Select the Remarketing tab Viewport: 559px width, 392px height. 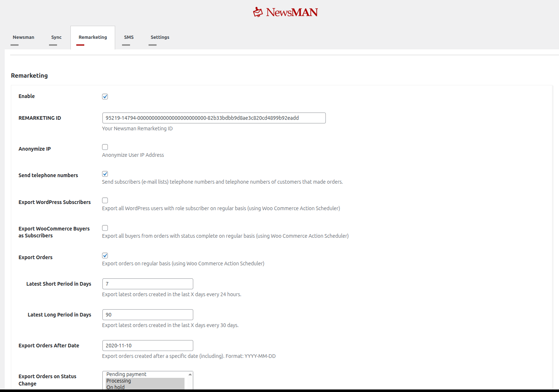point(93,37)
